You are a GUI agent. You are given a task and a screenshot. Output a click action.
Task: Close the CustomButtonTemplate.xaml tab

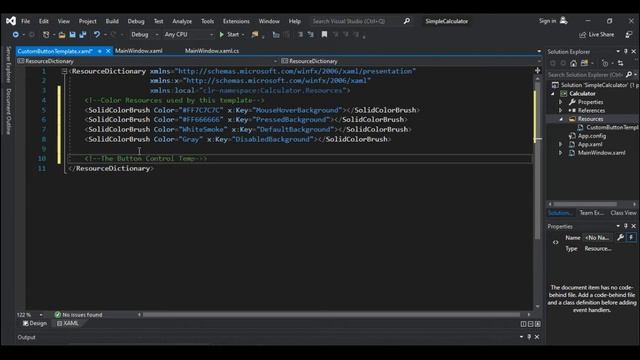(x=108, y=51)
